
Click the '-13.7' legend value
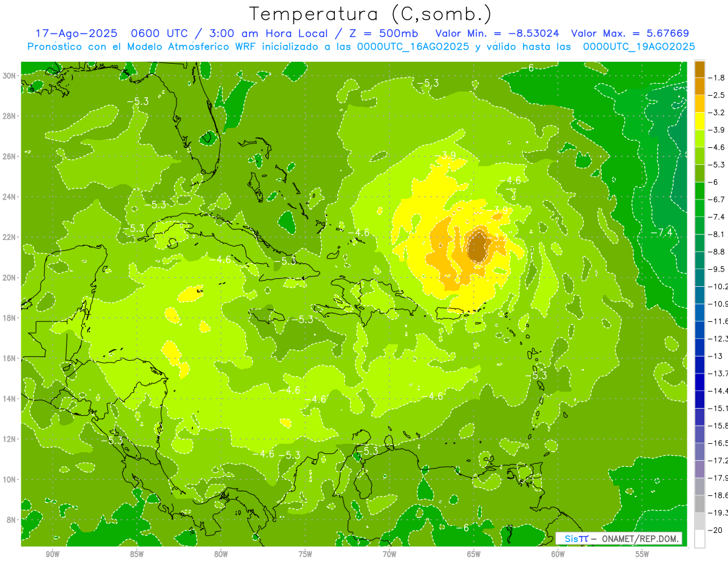click(x=718, y=373)
